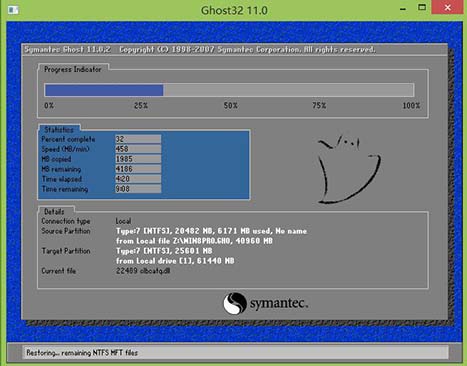Click the Ghost mascot drawing
The image size is (467, 366).
(x=349, y=169)
